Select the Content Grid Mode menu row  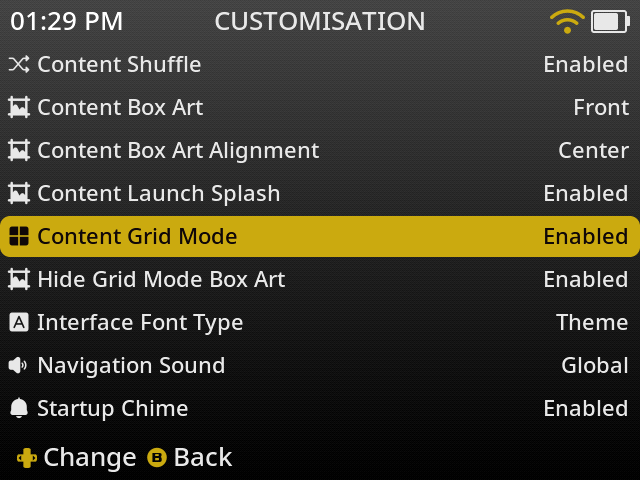[320, 237]
